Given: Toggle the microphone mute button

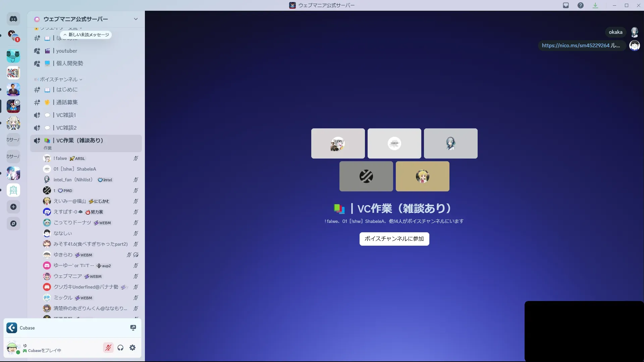Looking at the screenshot, I should pos(108,348).
